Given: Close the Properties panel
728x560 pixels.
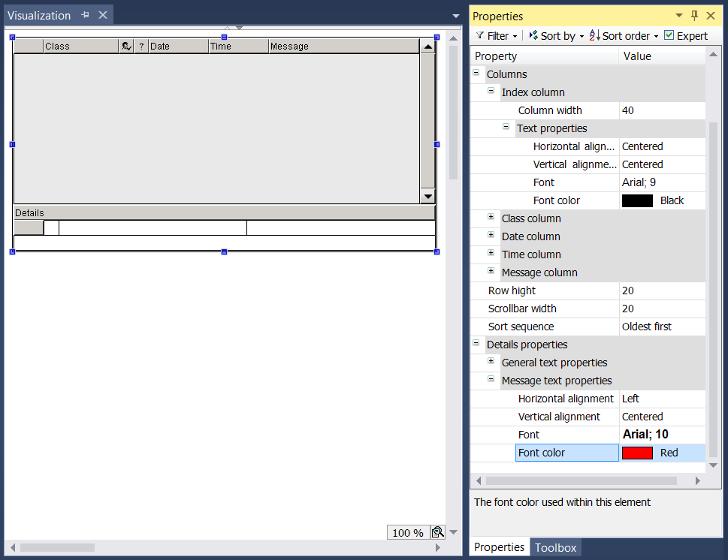Looking at the screenshot, I should point(711,16).
